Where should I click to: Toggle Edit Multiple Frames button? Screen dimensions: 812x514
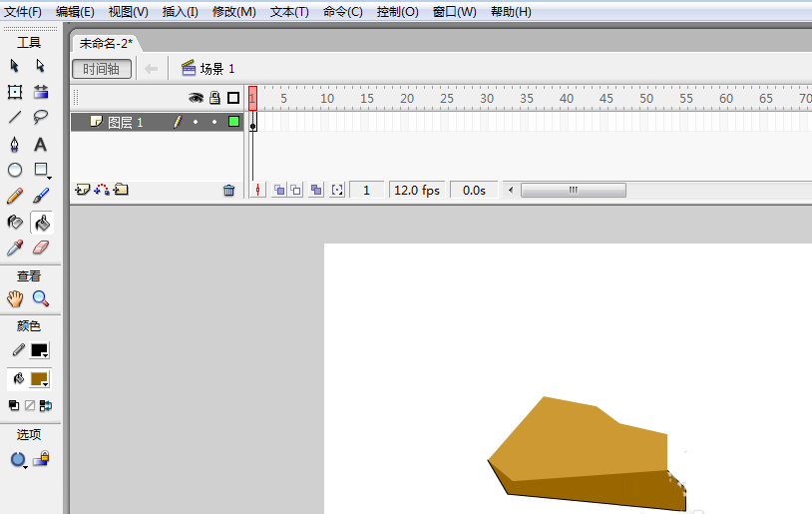tap(316, 191)
